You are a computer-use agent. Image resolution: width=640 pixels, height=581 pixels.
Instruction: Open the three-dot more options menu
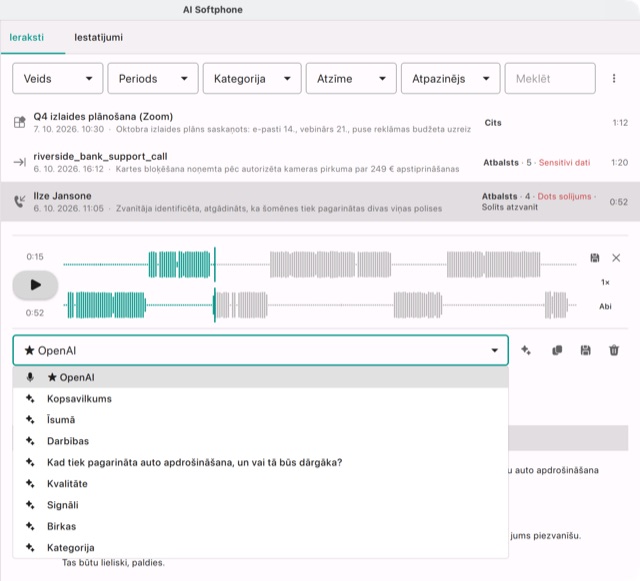613,78
